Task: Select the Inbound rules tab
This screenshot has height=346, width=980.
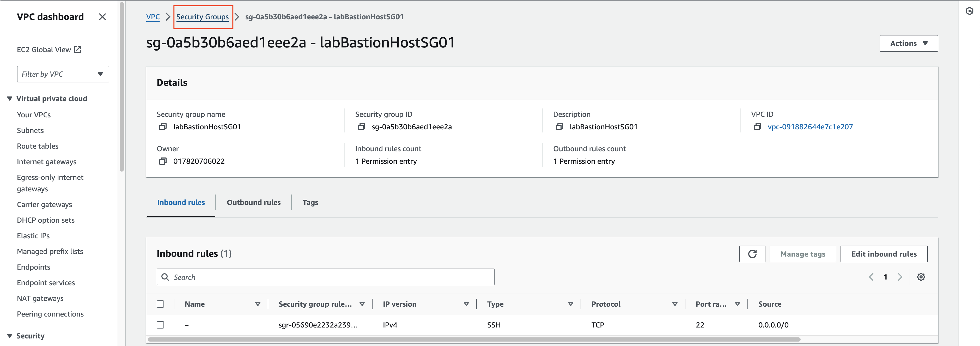Action: pos(181,203)
